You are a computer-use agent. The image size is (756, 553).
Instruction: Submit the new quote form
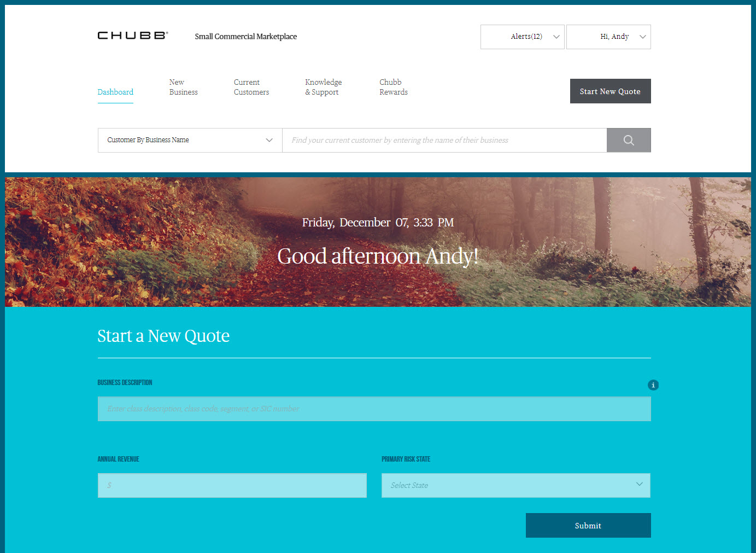588,525
